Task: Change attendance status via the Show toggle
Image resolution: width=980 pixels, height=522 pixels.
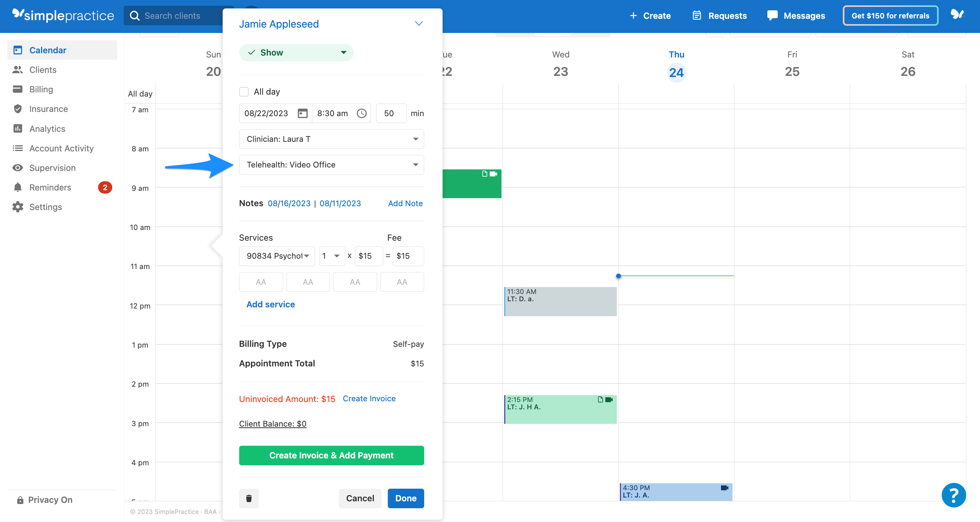Action: pyautogui.click(x=297, y=53)
